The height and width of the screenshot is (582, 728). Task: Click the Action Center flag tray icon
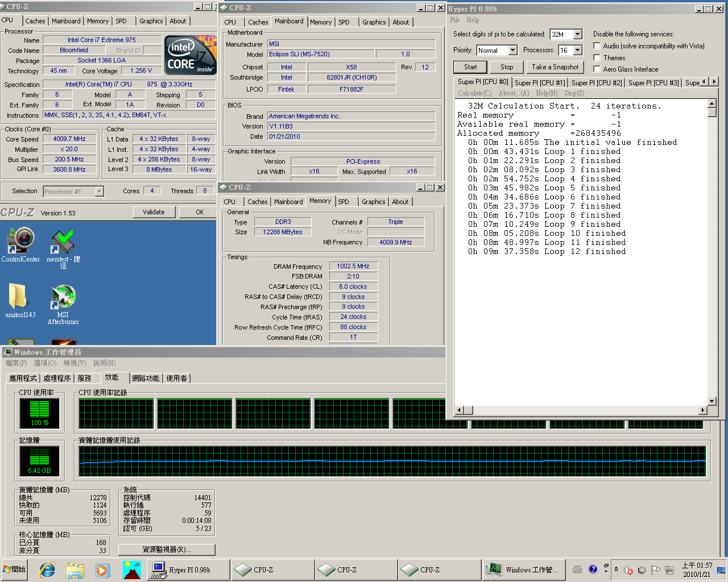655,570
